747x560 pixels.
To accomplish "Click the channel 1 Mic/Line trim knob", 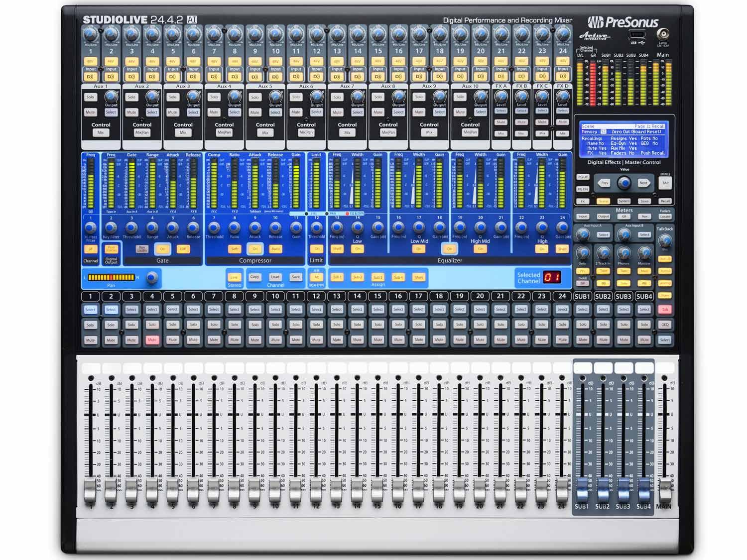I will pyautogui.click(x=90, y=35).
